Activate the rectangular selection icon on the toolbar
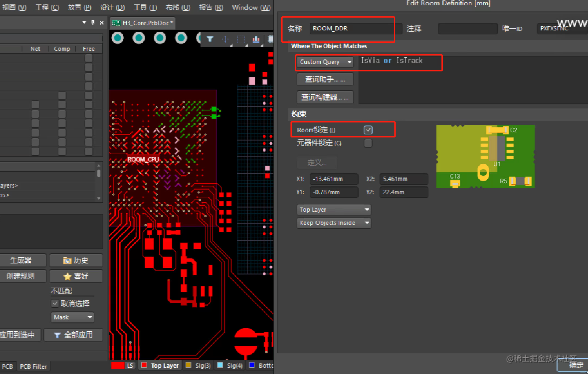 (240, 39)
